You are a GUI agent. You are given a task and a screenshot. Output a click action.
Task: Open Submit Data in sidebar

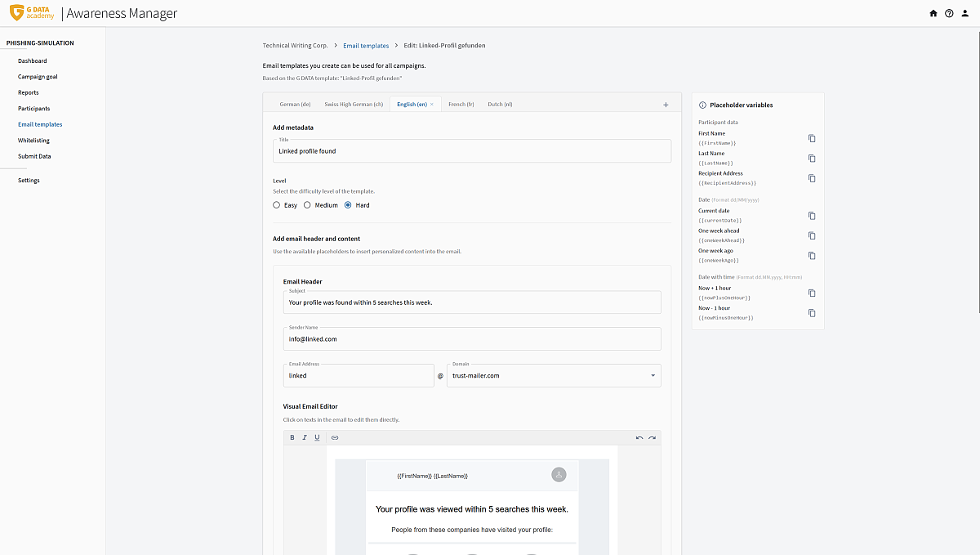click(x=34, y=156)
